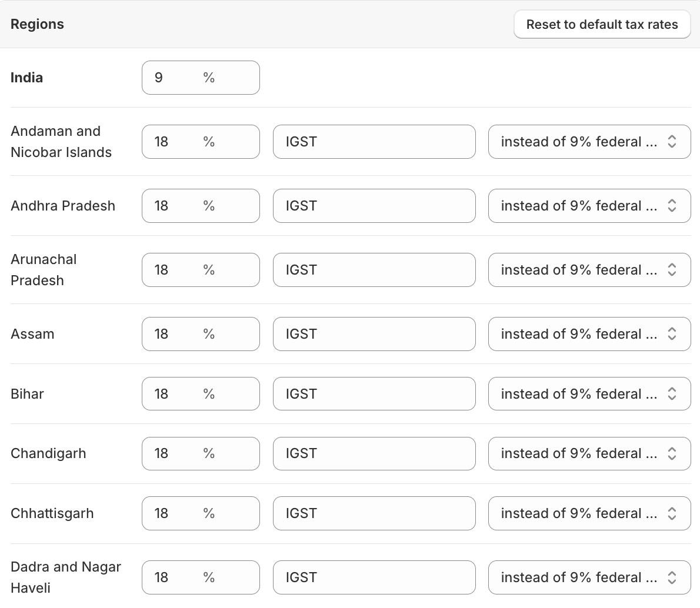This screenshot has height=608, width=700.
Task: Edit Andhra Pradesh IGST name field
Action: (x=374, y=206)
